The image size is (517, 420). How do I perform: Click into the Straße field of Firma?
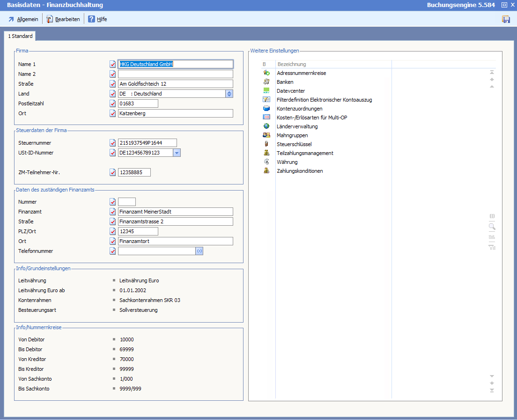[175, 84]
